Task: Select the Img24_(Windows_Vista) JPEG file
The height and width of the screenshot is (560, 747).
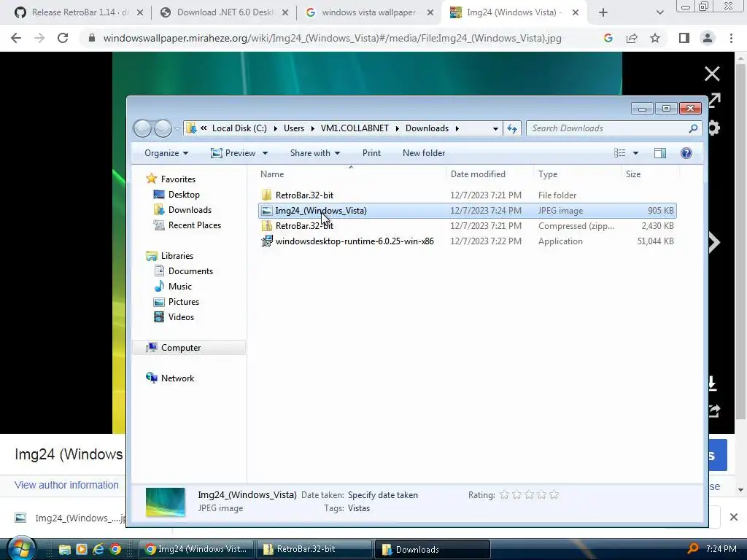Action: tap(468, 211)
